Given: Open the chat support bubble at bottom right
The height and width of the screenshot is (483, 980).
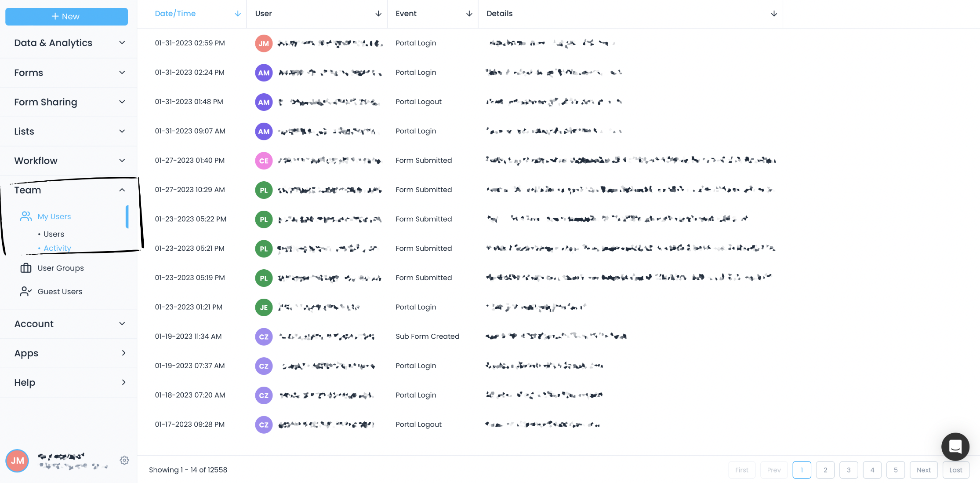Looking at the screenshot, I should pos(955,446).
